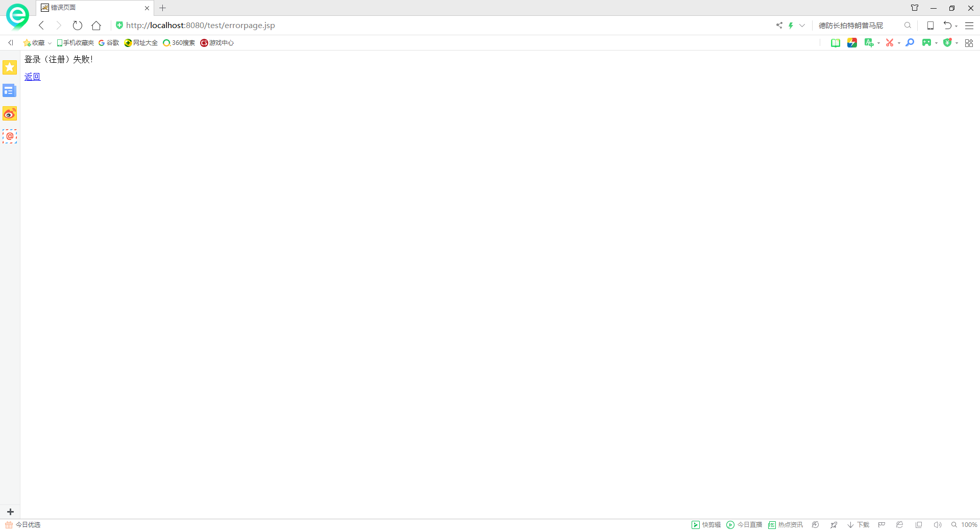The image size is (980, 531).
Task: Open the 游戏中心 bookmark
Action: pos(217,43)
